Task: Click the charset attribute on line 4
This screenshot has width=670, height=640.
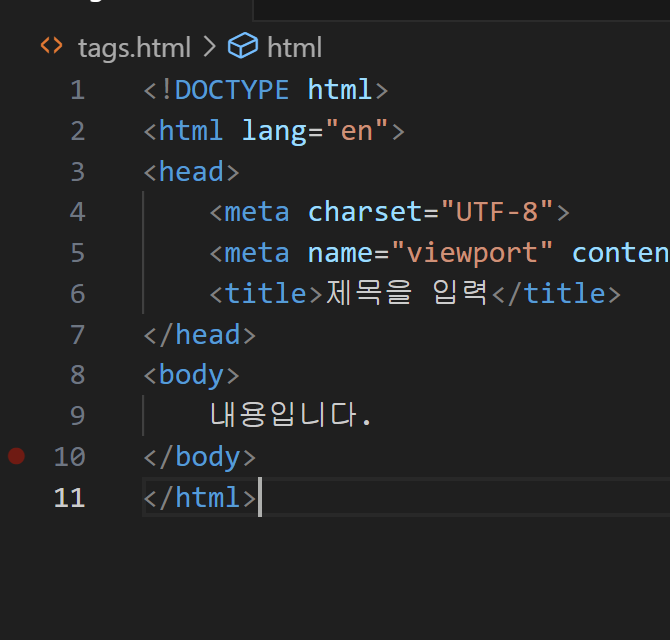Action: coord(365,212)
